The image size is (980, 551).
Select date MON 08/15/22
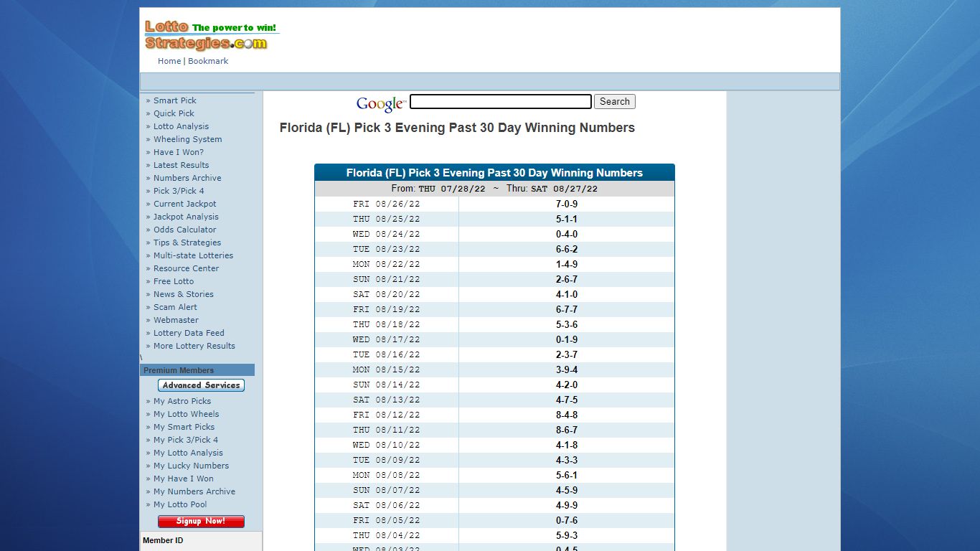pos(387,369)
